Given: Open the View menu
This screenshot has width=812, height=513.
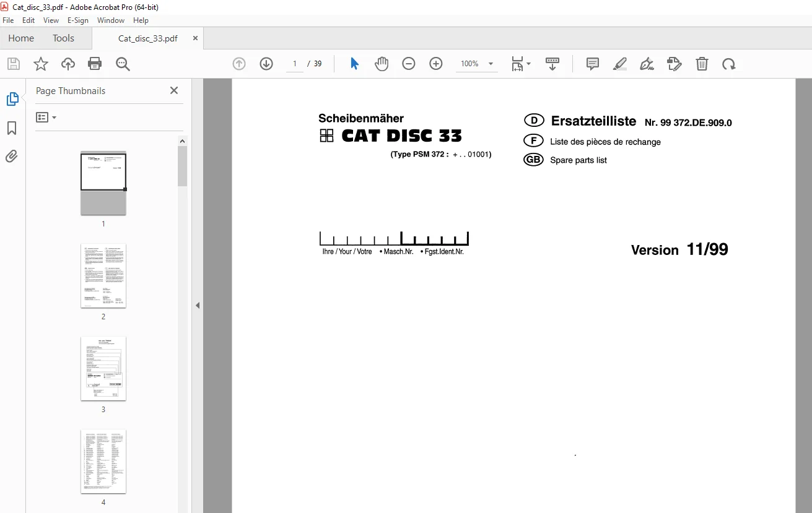Looking at the screenshot, I should tap(51, 20).
